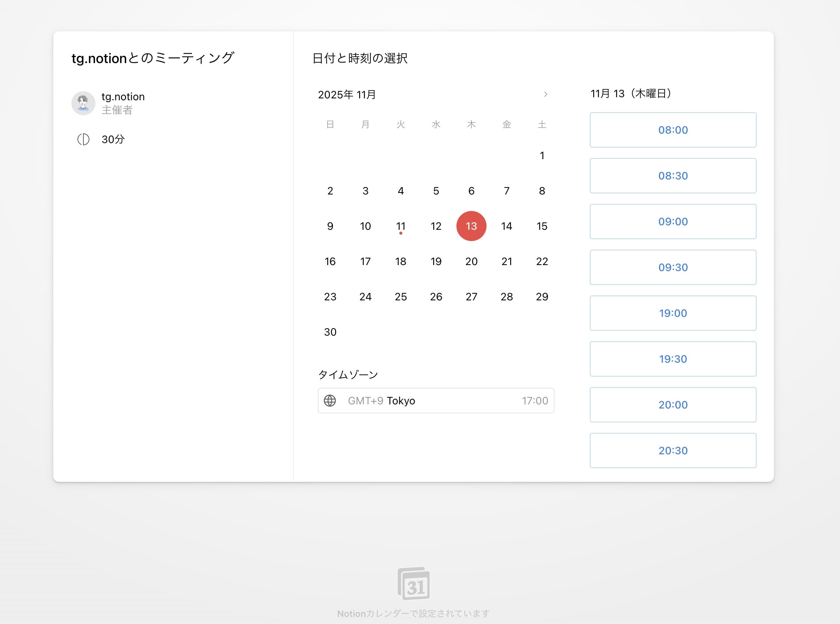Click the meeting title tg.notionとのミーティング
The width and height of the screenshot is (840, 624).
(x=153, y=57)
